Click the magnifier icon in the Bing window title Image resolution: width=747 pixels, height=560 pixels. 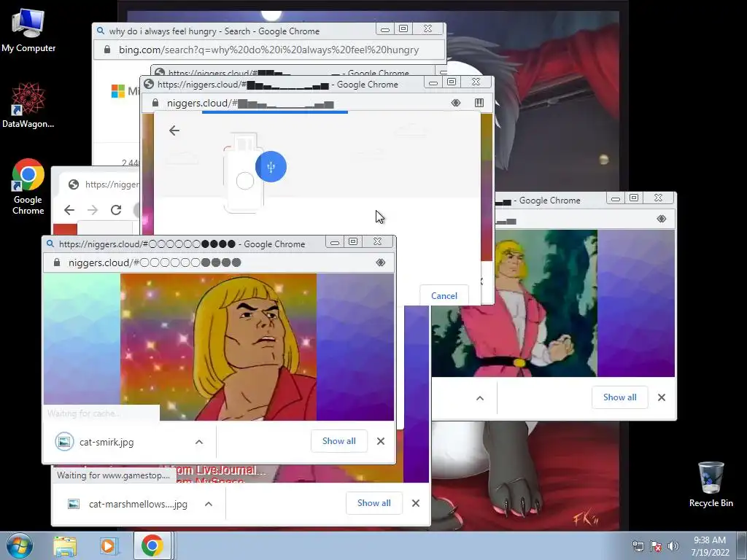tap(101, 31)
